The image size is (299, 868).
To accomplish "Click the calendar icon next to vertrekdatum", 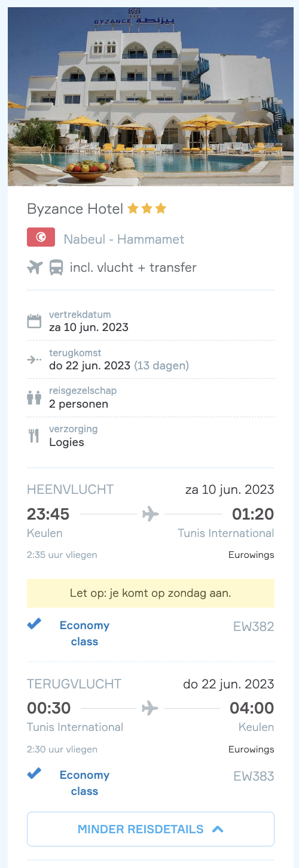I will pyautogui.click(x=34, y=321).
